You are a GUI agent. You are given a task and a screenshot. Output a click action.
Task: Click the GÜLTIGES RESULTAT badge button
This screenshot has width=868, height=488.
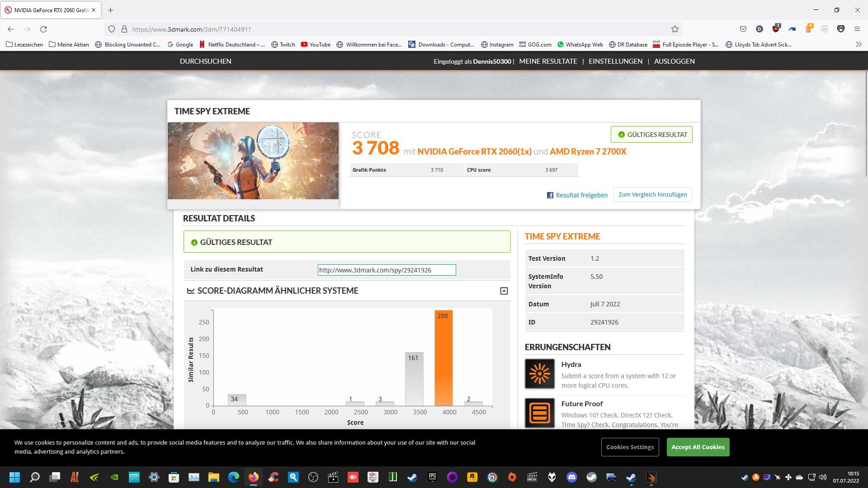[651, 135]
